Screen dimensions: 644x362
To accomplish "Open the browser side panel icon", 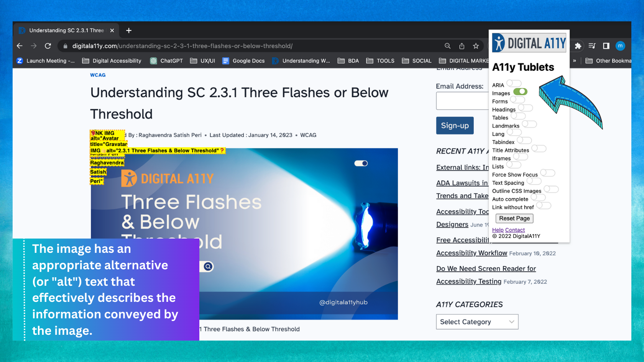I will pos(606,46).
